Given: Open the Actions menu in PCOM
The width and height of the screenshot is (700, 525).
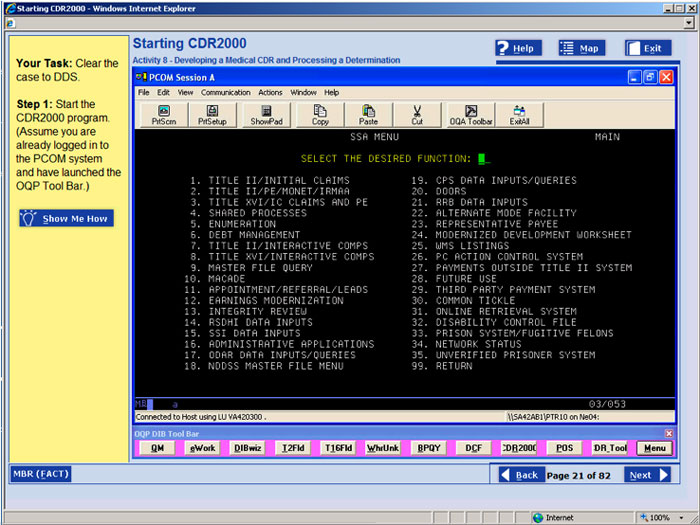Looking at the screenshot, I should coord(270,92).
